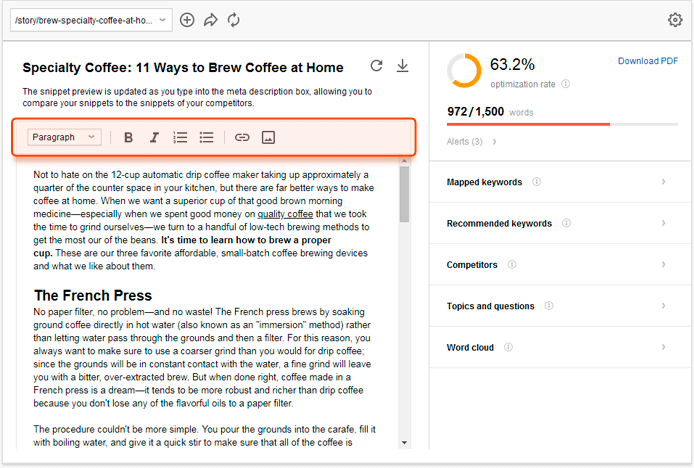Toggle italic formatting

(x=154, y=137)
